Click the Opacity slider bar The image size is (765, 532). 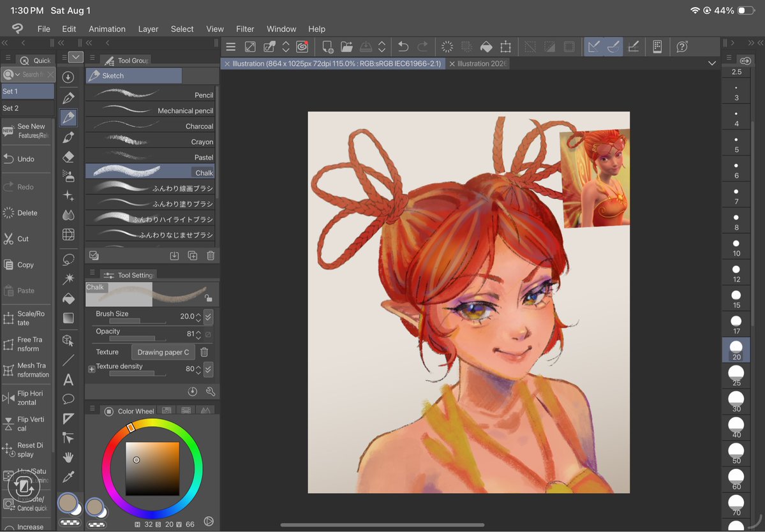137,339
